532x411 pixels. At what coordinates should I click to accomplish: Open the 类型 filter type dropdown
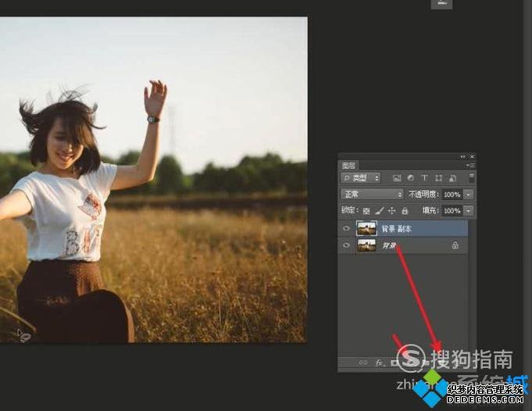(x=361, y=178)
